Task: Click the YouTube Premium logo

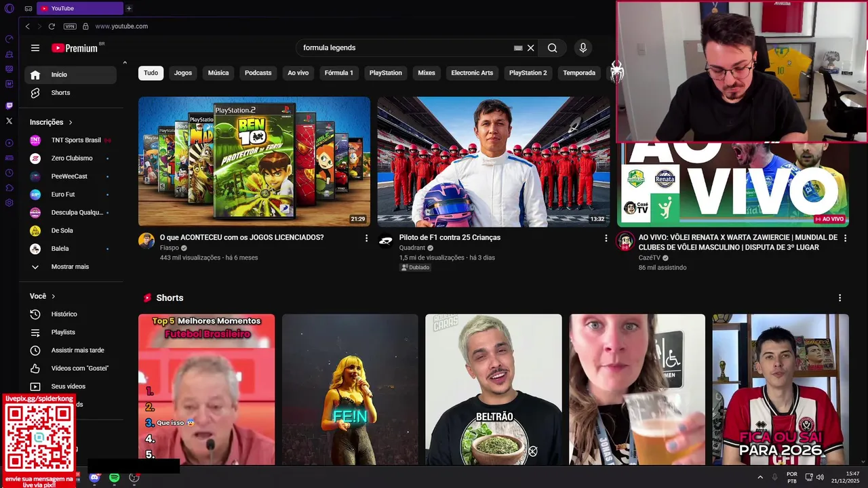Action: point(78,48)
